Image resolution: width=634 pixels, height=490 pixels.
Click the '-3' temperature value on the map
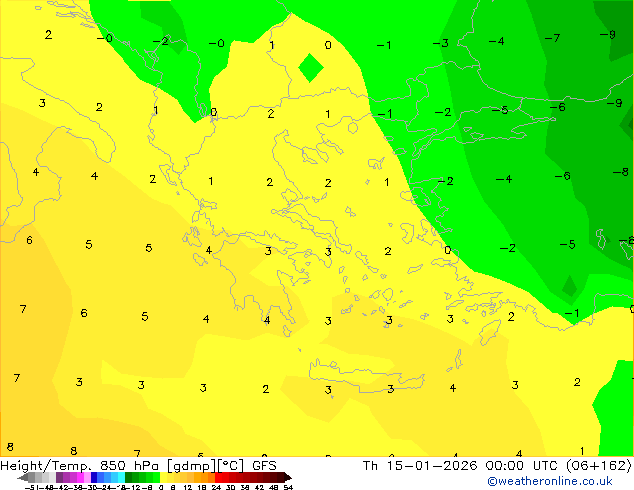point(441,43)
